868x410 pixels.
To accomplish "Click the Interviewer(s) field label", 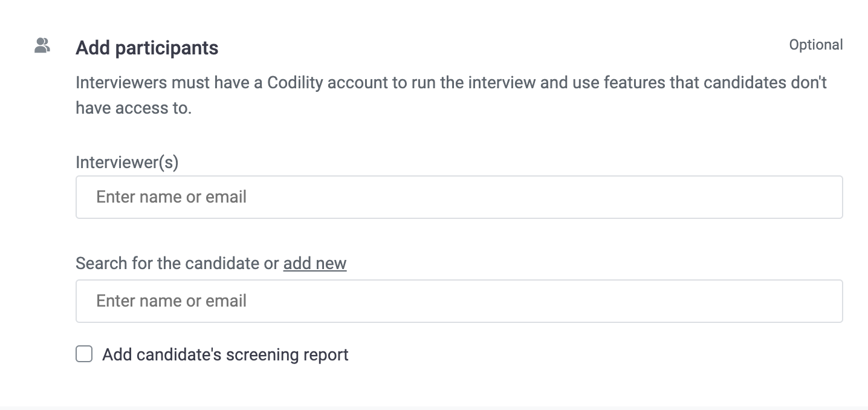I will (127, 162).
